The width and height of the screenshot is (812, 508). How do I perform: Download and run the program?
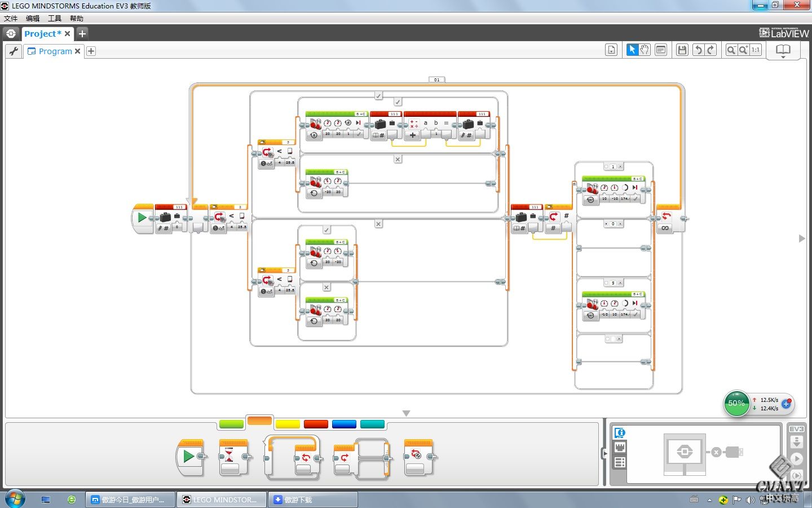point(797,459)
